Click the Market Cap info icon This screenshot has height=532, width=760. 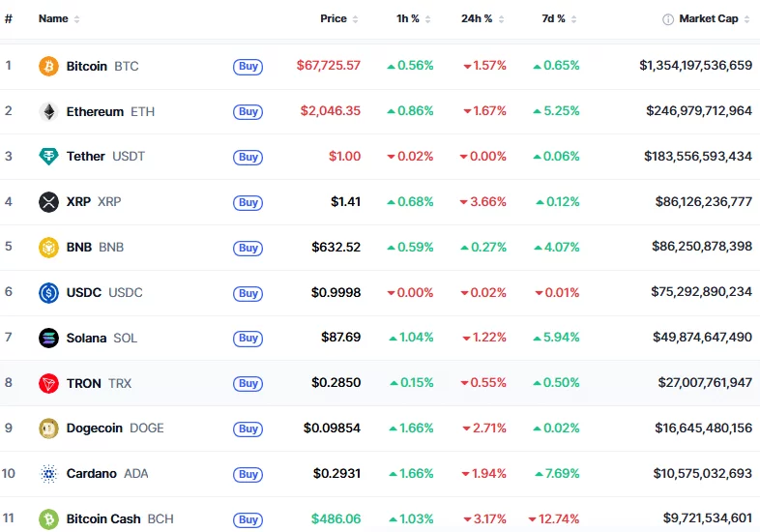(x=668, y=19)
